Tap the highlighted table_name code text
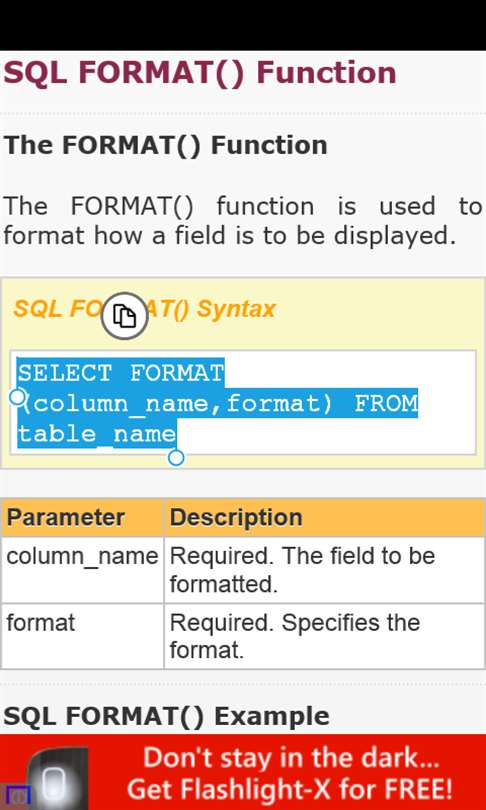This screenshot has height=810, width=486. click(97, 433)
